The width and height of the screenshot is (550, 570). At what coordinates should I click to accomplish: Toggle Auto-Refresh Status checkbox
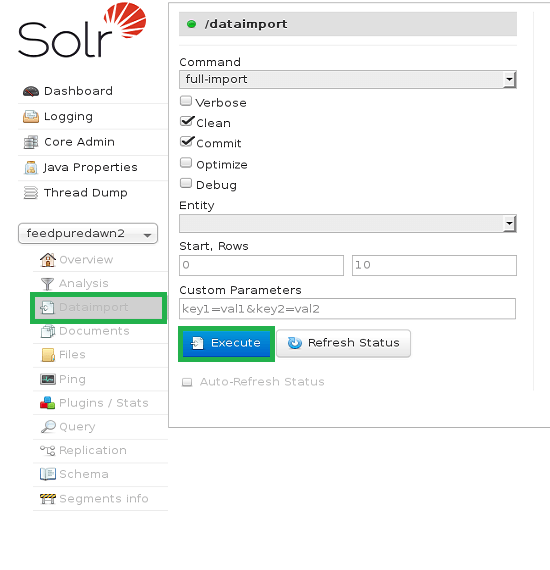[x=187, y=382]
